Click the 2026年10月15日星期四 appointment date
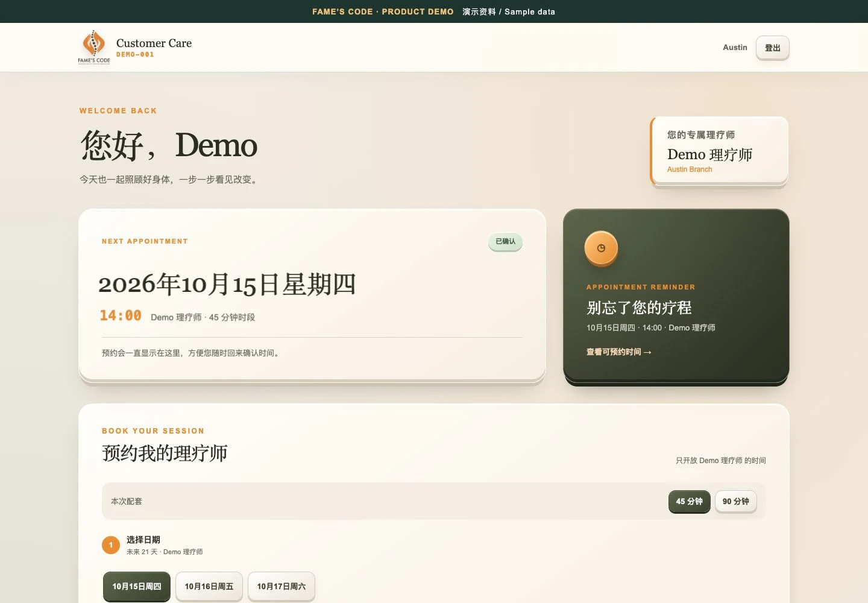868x603 pixels. click(x=227, y=284)
